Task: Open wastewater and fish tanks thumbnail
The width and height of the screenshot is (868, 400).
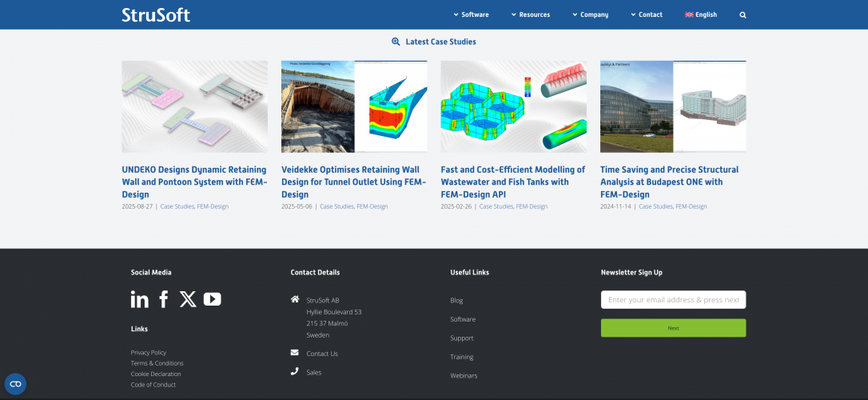Action: coord(514,106)
